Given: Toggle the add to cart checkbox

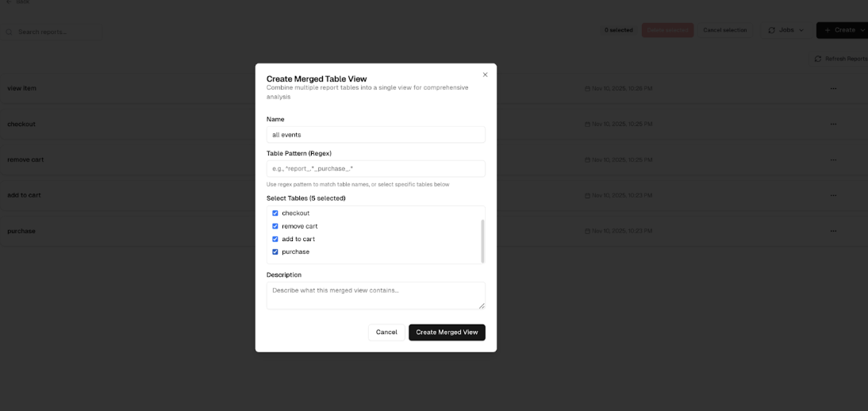Looking at the screenshot, I should (x=275, y=239).
